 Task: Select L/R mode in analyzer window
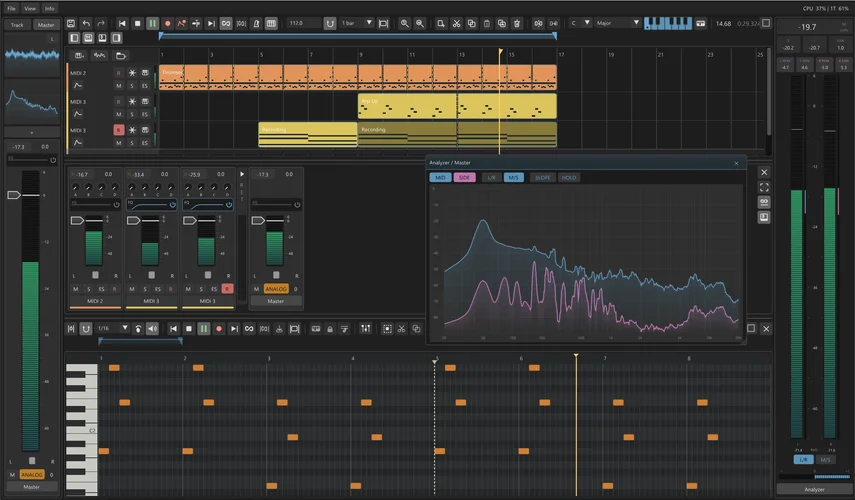coord(491,178)
